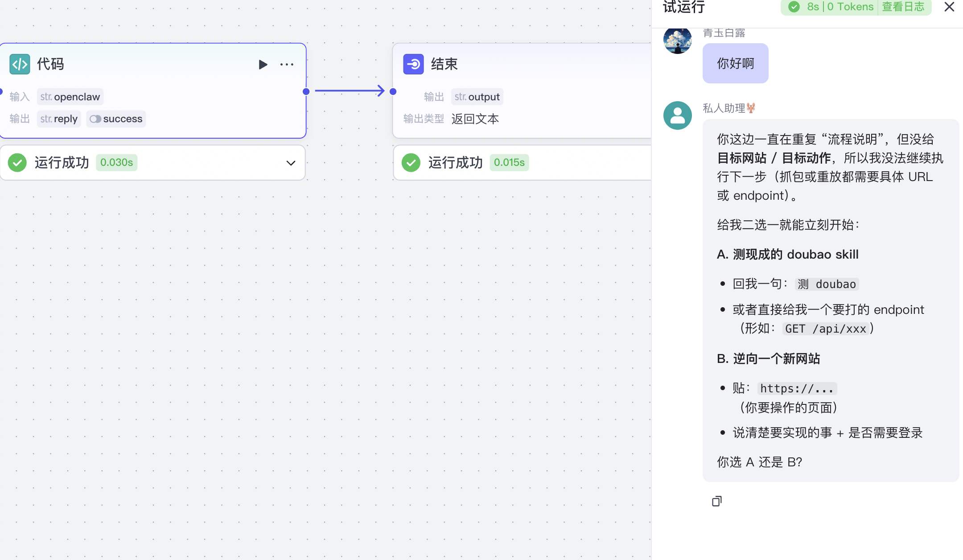This screenshot has width=963, height=560.
Task: Select the str. output tag in 结束 node
Action: [477, 97]
